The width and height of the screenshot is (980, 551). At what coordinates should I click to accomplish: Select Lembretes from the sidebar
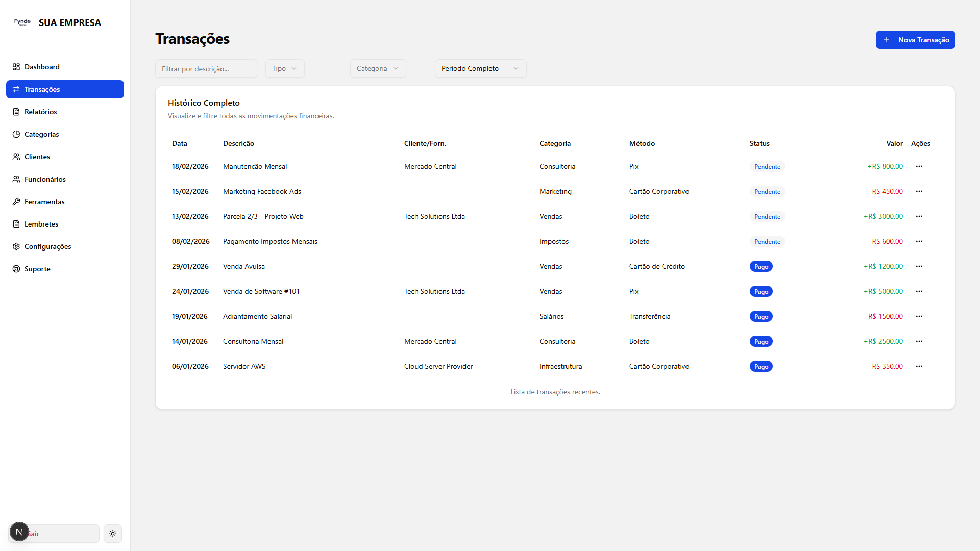(x=41, y=224)
